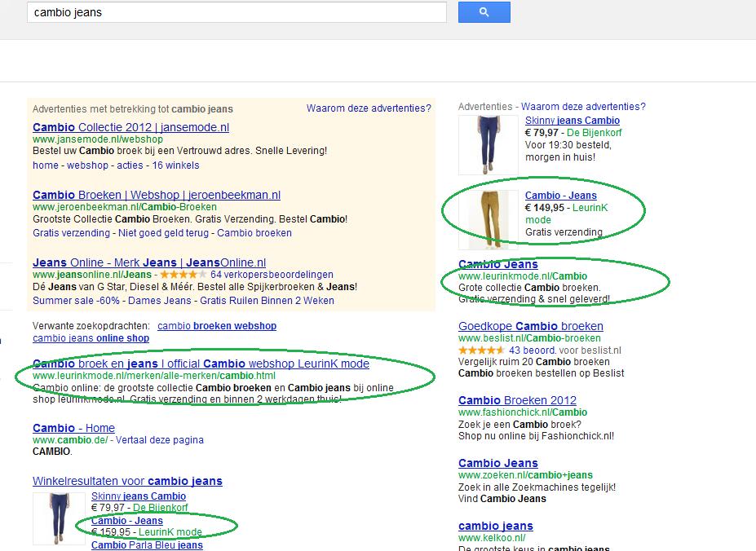The width and height of the screenshot is (756, 551).
Task: Click the search field containing 'cambio jeans'
Action: [237, 13]
